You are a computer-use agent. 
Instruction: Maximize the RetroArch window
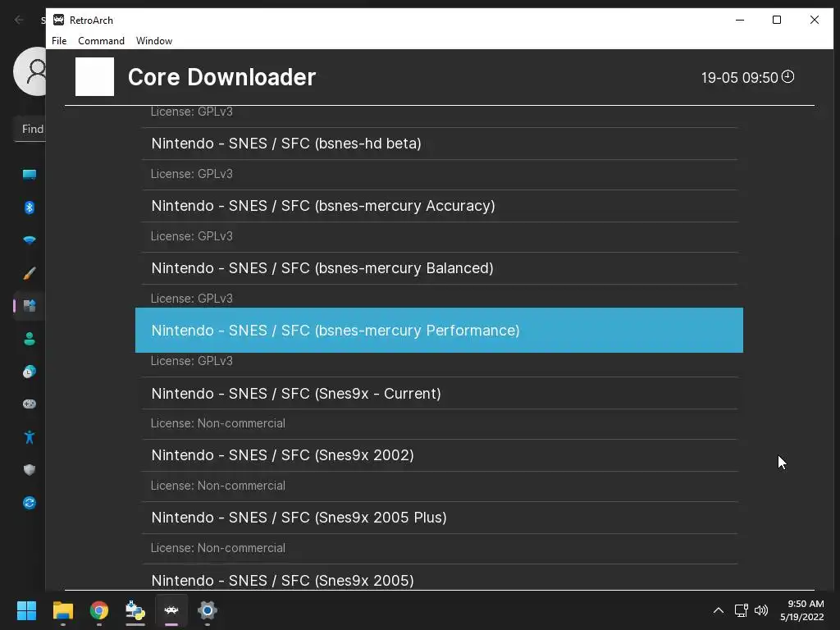(x=777, y=20)
